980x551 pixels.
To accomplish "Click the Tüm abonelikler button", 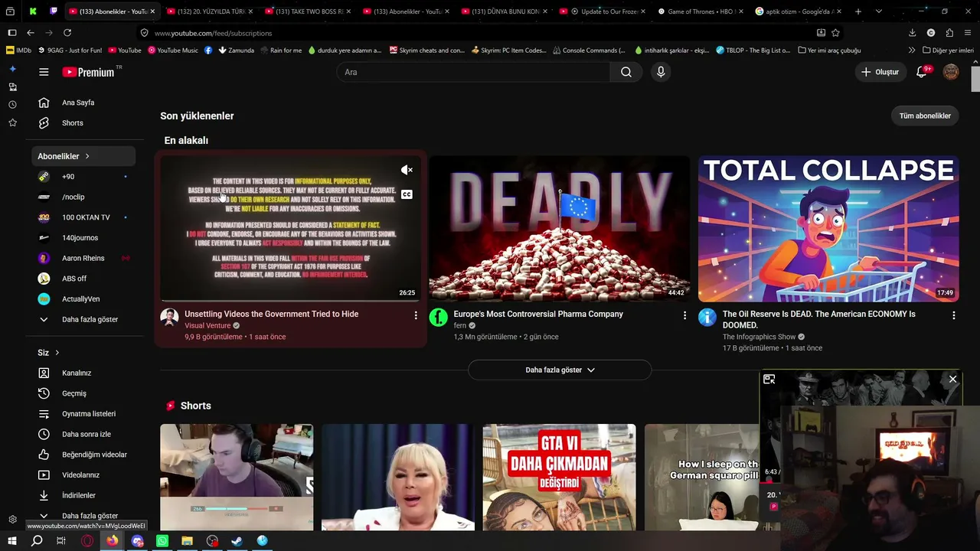I will pyautogui.click(x=925, y=116).
